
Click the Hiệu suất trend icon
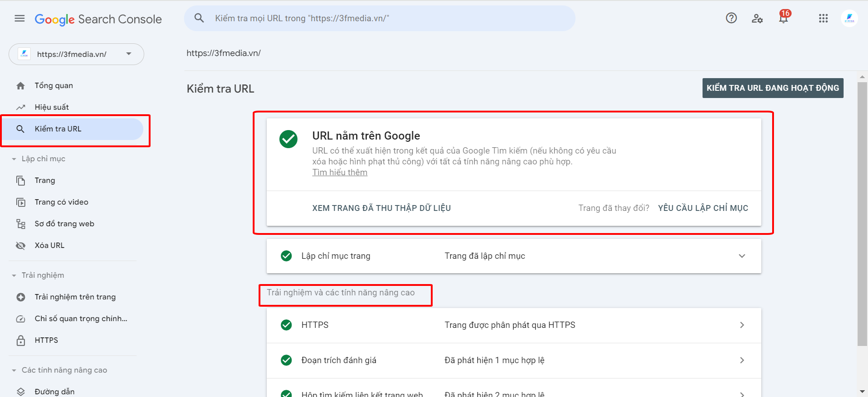point(21,107)
